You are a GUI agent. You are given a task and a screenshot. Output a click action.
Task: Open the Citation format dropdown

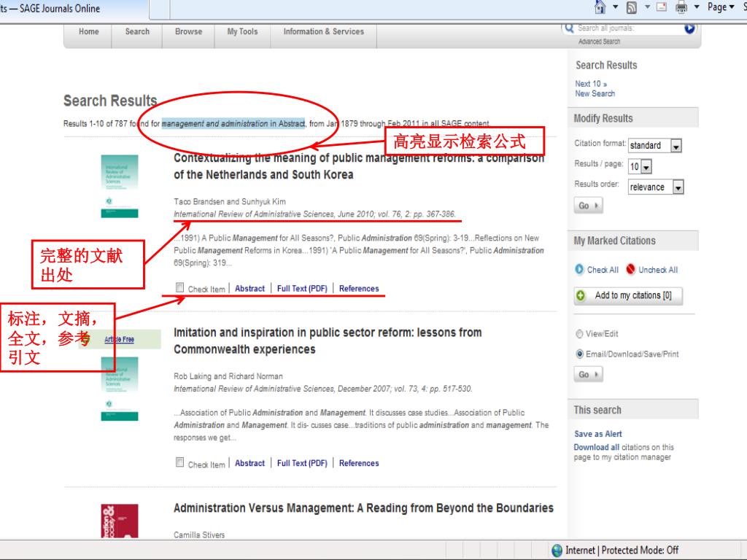coord(655,145)
